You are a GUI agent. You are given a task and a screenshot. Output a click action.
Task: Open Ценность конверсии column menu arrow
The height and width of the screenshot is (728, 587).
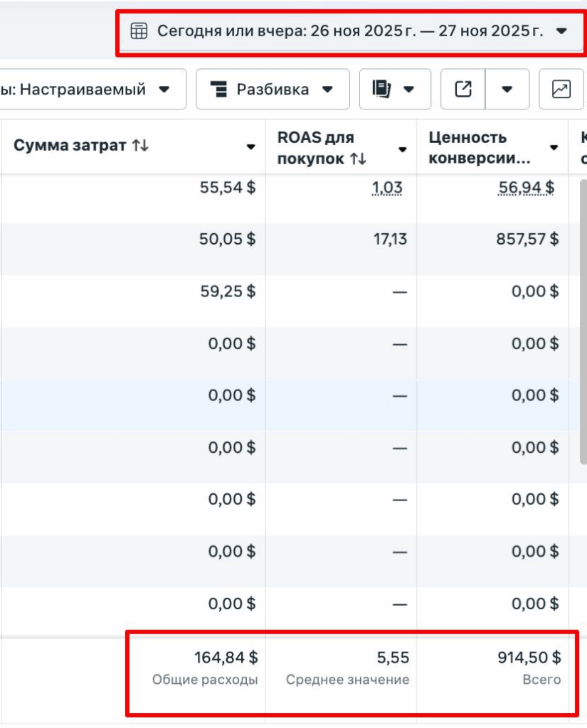554,148
